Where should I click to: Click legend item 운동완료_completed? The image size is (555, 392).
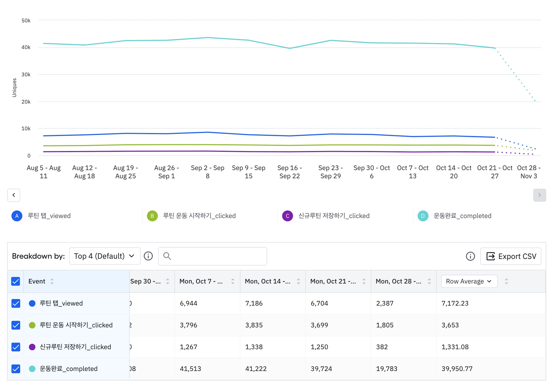462,216
